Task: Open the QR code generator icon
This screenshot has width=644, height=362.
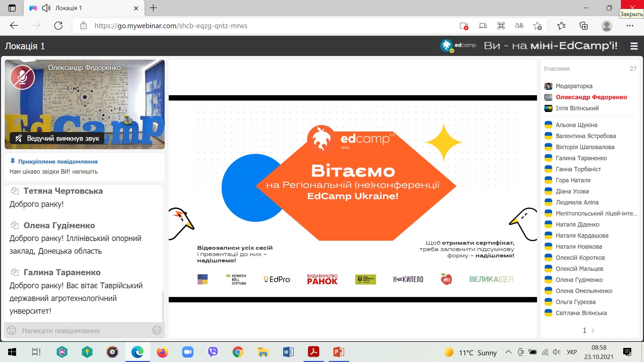Action: (x=501, y=26)
